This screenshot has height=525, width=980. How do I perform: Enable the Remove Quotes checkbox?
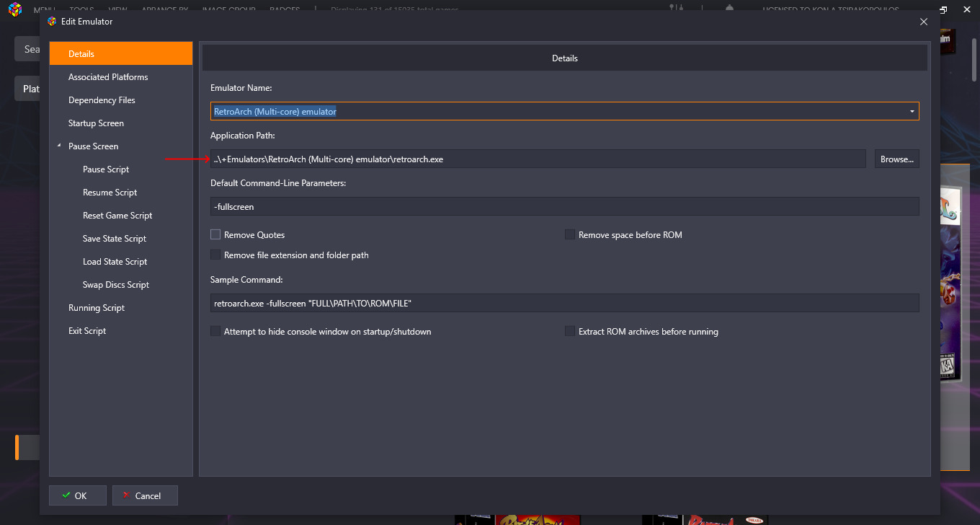215,234
